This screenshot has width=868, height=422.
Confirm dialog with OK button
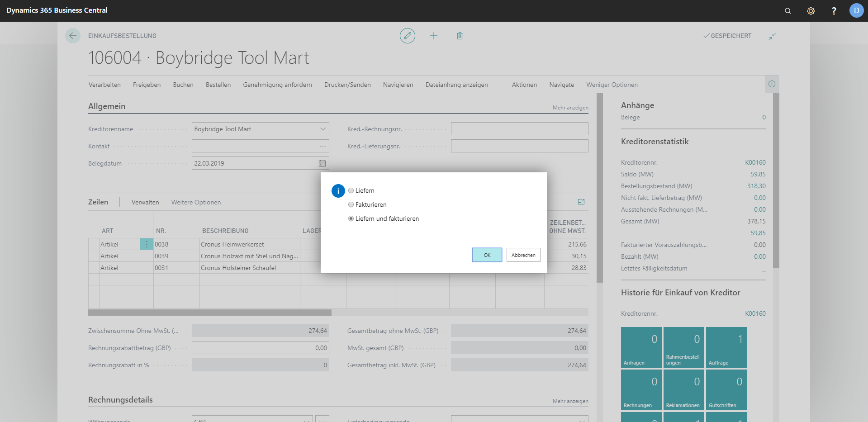[x=487, y=255]
